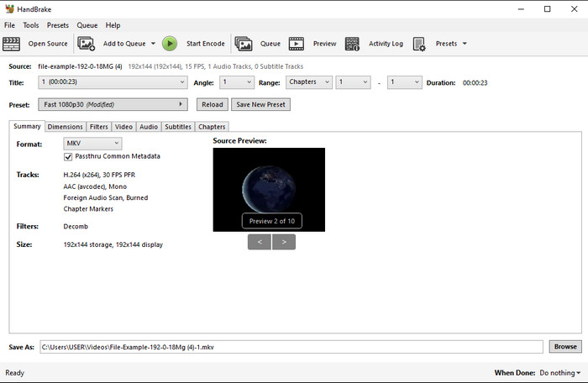Open the When Done dropdown
The image size is (588, 383).
point(559,373)
